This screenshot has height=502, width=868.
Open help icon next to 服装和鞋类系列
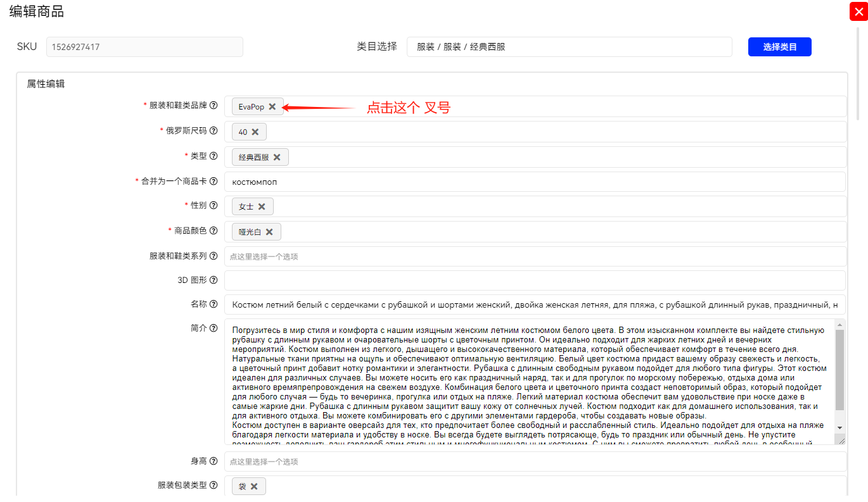click(214, 256)
